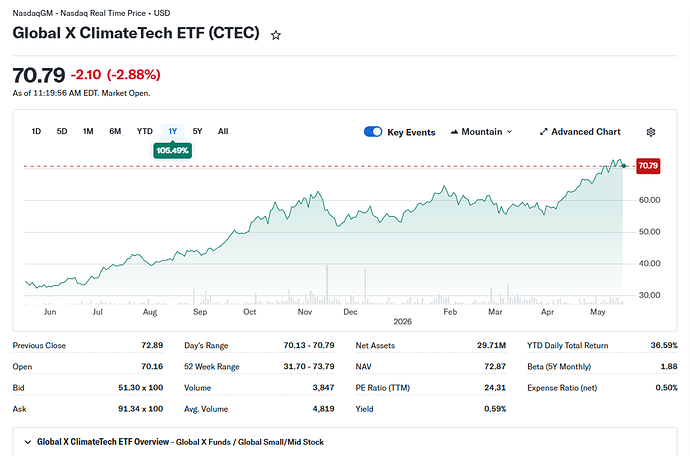This screenshot has width=690, height=456.
Task: Click the Bid value 51.30 x 100
Action: [140, 387]
